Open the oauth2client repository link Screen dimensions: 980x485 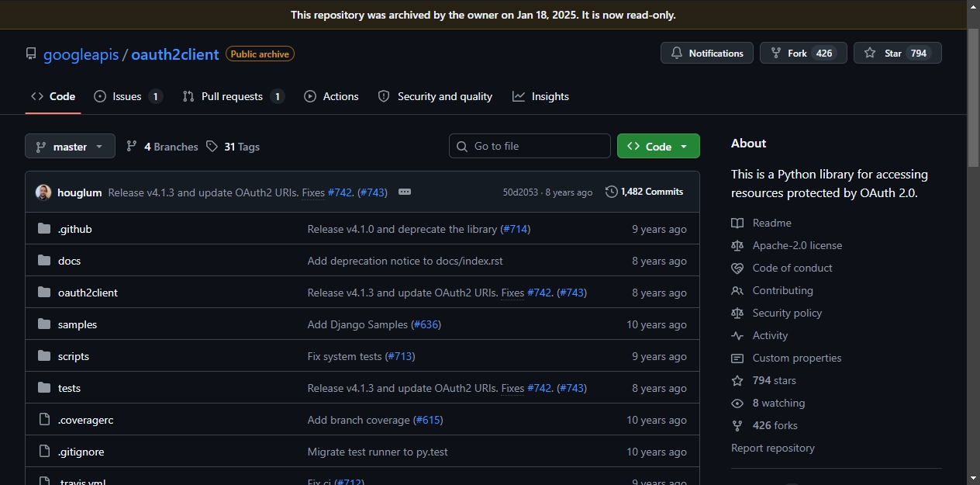click(x=175, y=54)
